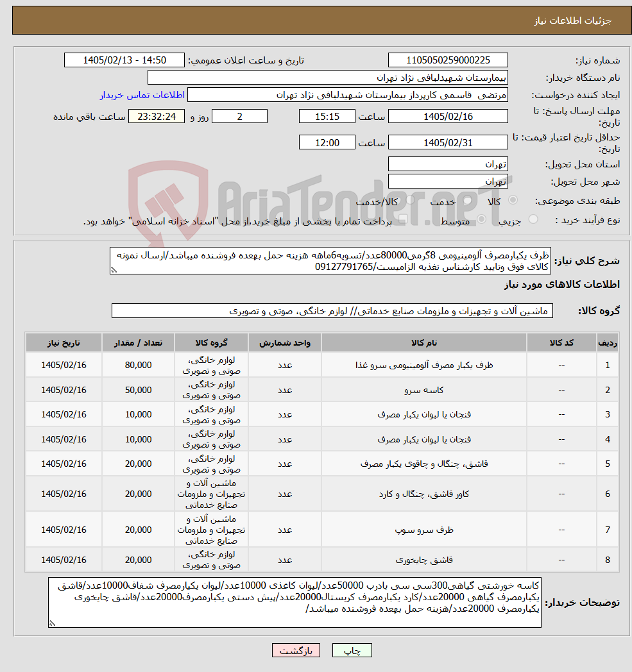Click the price validity time 12:00 field
632x672 pixels.
click(327, 143)
